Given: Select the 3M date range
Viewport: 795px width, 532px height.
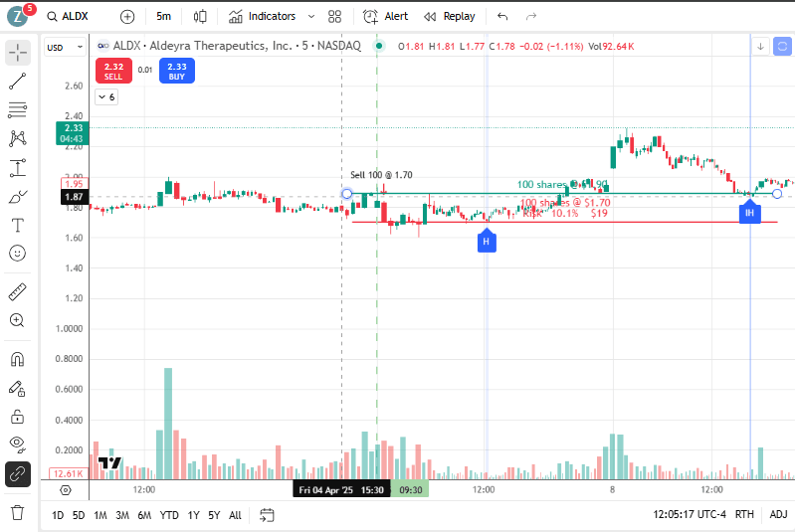Looking at the screenshot, I should click(x=122, y=515).
